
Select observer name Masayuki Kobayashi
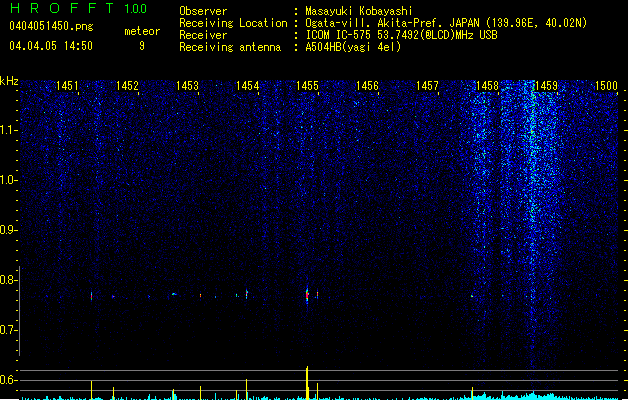[359, 11]
